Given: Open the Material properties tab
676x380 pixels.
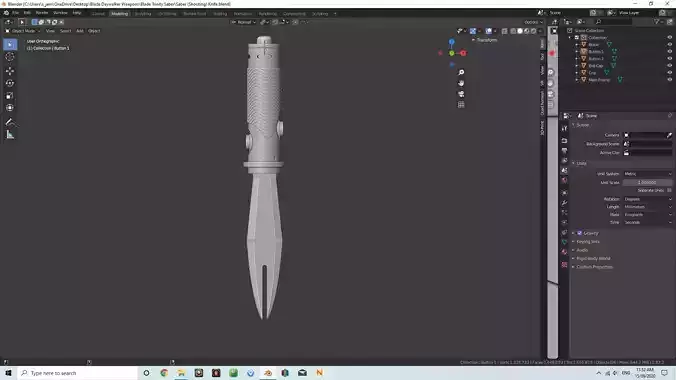Looking at the screenshot, I should coord(564,252).
